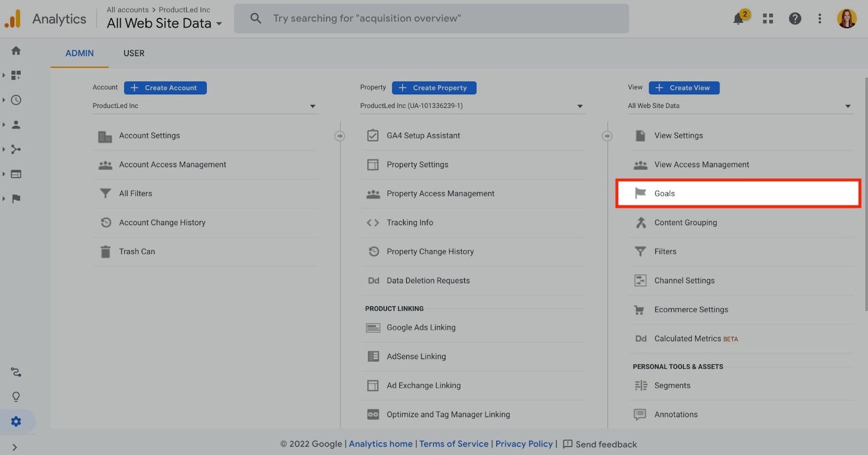Viewport: 868px width, 455px height.
Task: Click the Create Account button
Action: point(165,88)
